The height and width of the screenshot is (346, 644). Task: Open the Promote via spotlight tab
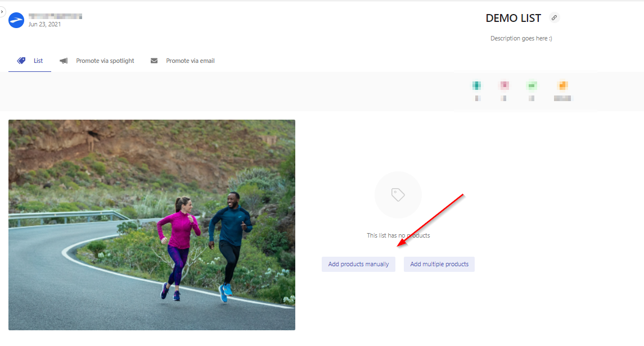click(105, 61)
